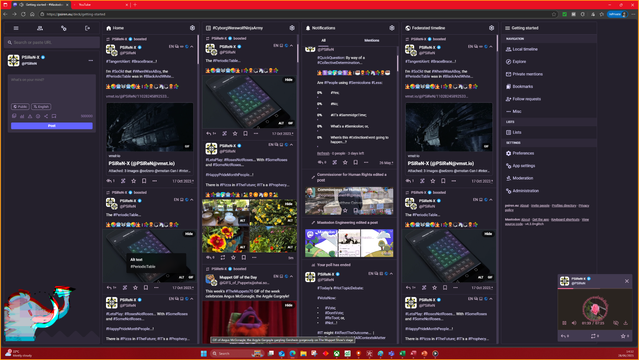Collapse the #LetsPlay roses post in #CyborgWerewolfNinjaArmy column with chevron
639x360 pixels.
(291, 144)
